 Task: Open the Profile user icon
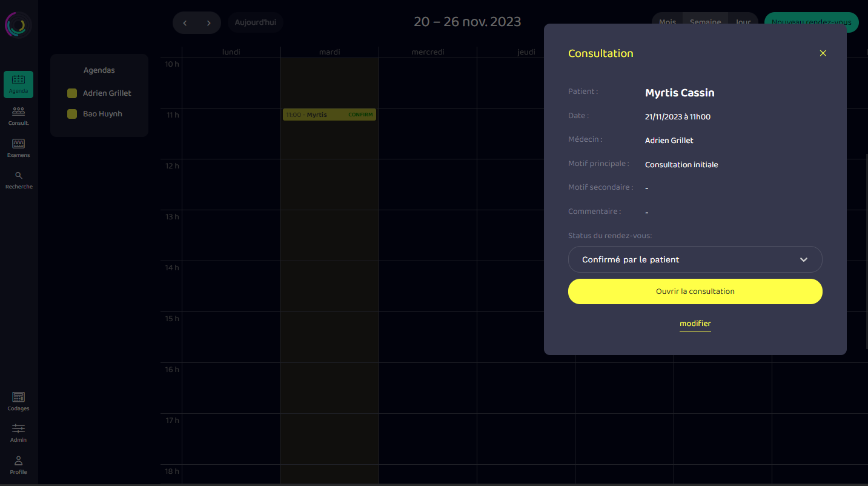click(18, 461)
